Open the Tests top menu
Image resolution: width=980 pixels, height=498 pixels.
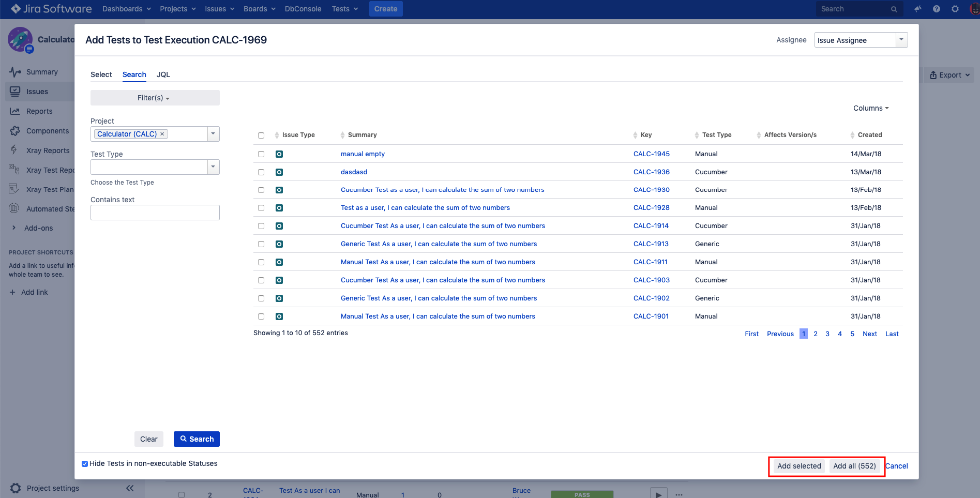coord(345,9)
